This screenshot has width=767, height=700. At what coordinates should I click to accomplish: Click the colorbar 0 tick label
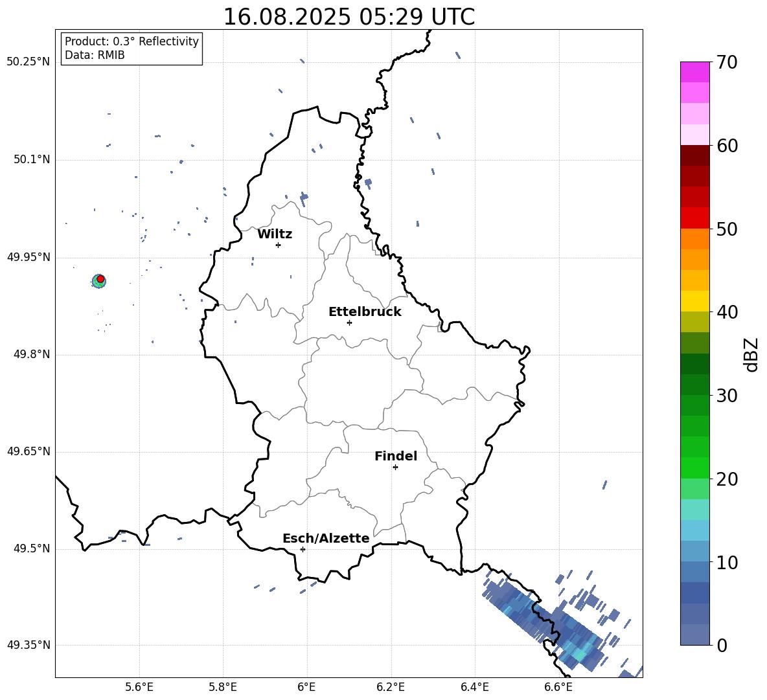[x=722, y=645]
